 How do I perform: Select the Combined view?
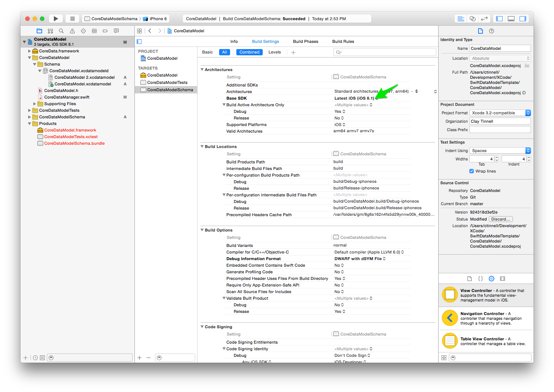click(250, 52)
